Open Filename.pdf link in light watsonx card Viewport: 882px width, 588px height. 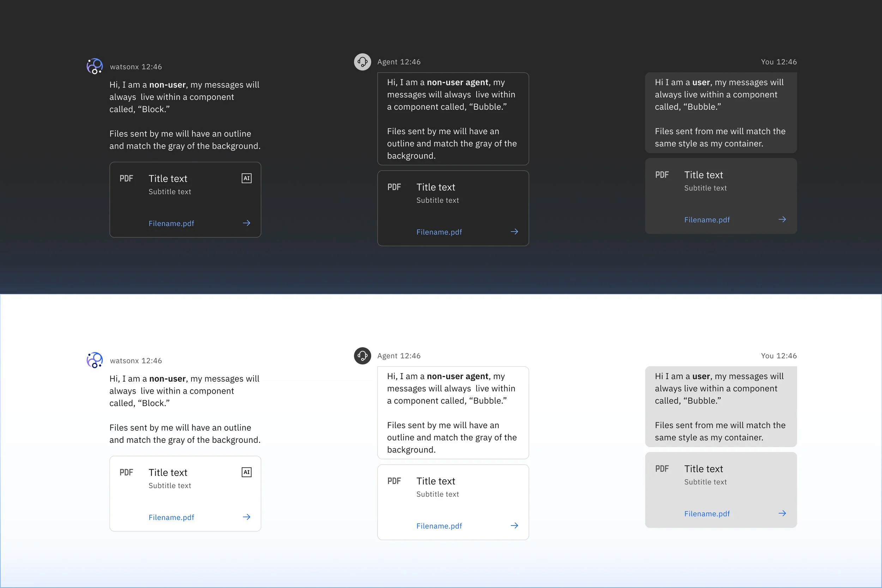point(171,517)
